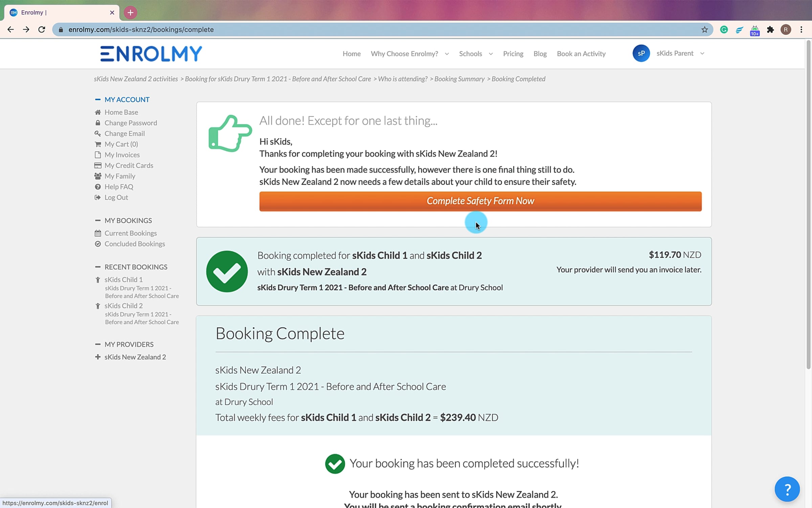Open a new browser tab with plus
This screenshot has height=508, width=812.
(130, 13)
